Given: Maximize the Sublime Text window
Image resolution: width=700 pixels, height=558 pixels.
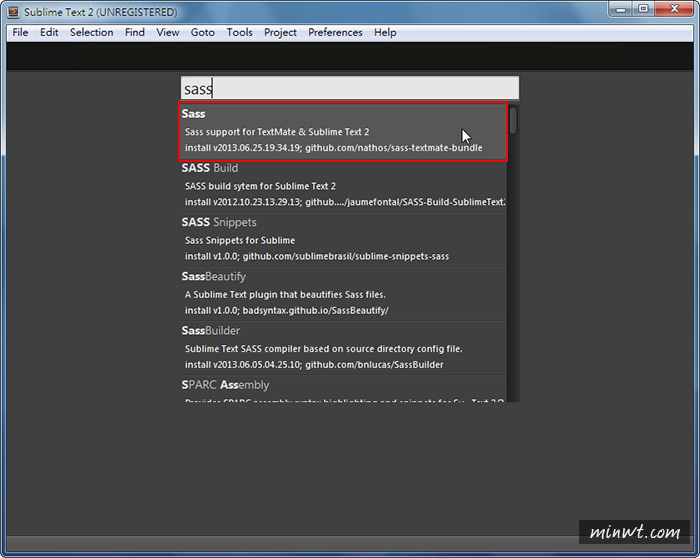Looking at the screenshot, I should pos(643,9).
